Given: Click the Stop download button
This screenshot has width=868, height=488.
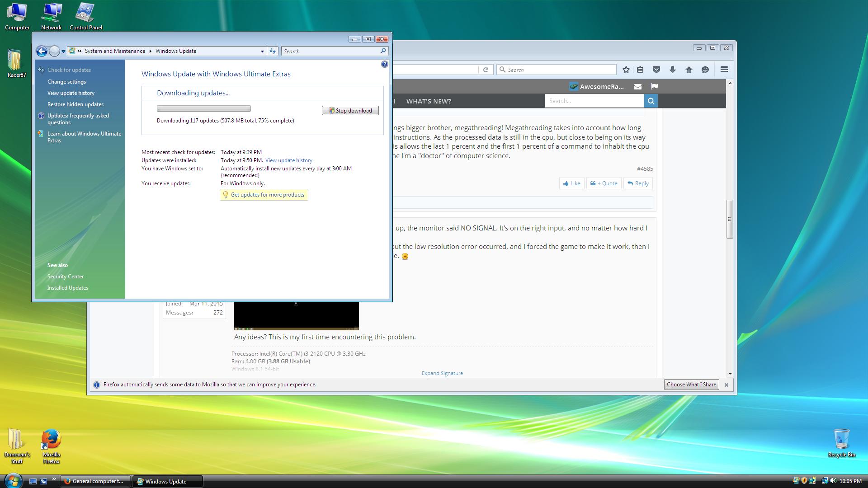Looking at the screenshot, I should tap(350, 111).
